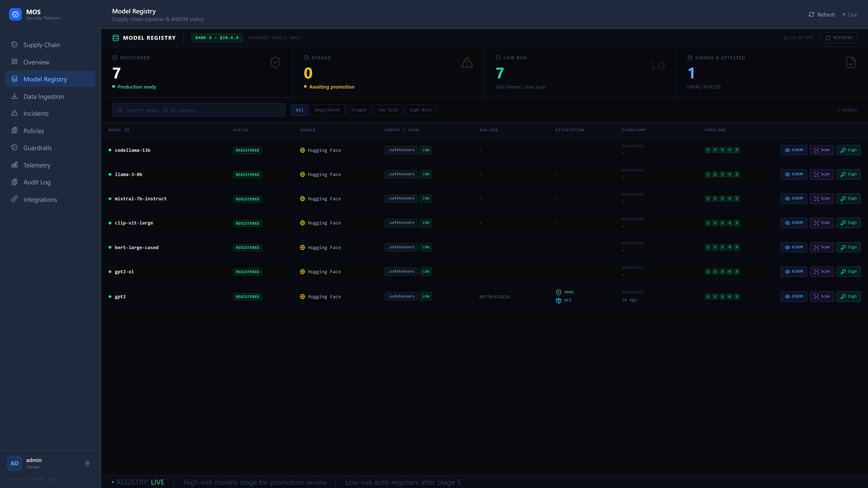Click the top-right Refresh button
Viewport: 868px width, 488px height.
pyautogui.click(x=822, y=15)
